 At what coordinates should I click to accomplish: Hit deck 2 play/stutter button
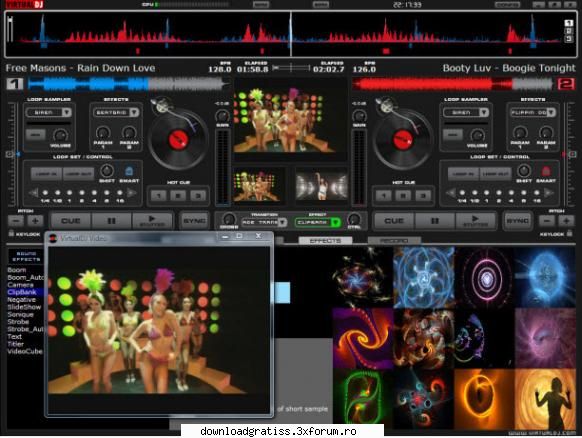pyautogui.click(x=475, y=221)
